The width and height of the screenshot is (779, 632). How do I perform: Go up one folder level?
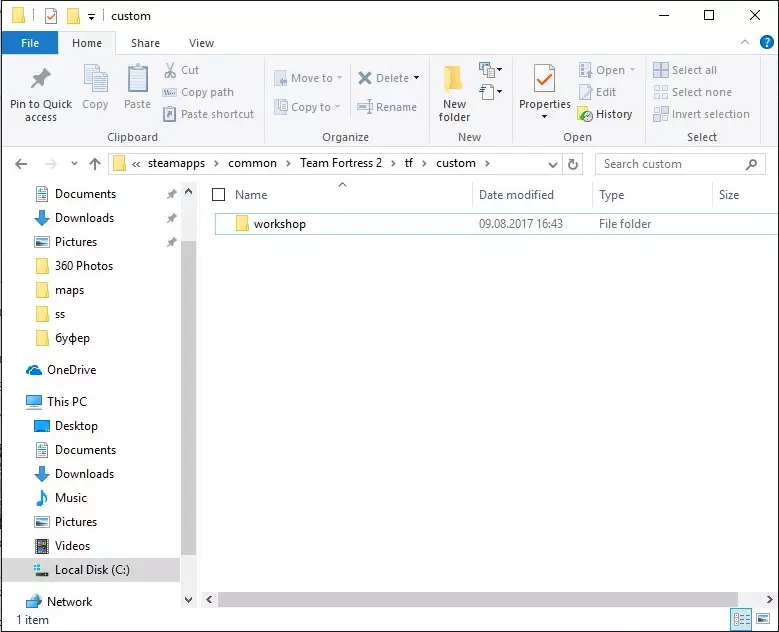tap(95, 164)
